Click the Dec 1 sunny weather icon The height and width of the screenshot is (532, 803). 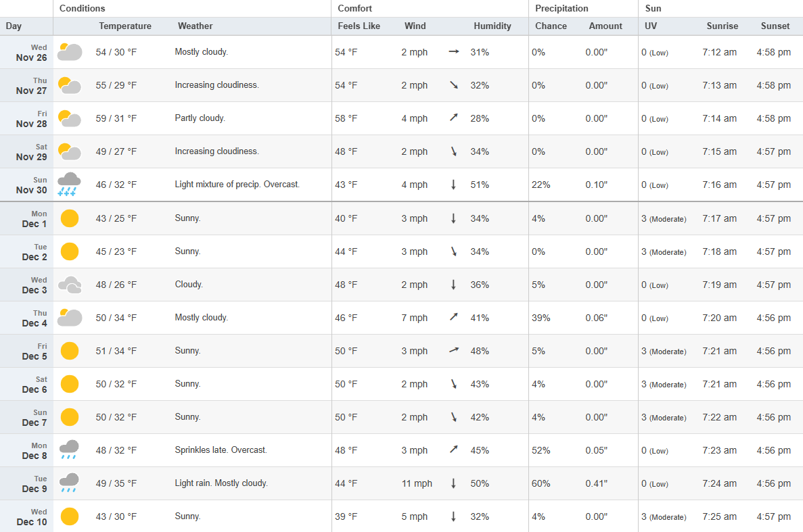click(70, 218)
